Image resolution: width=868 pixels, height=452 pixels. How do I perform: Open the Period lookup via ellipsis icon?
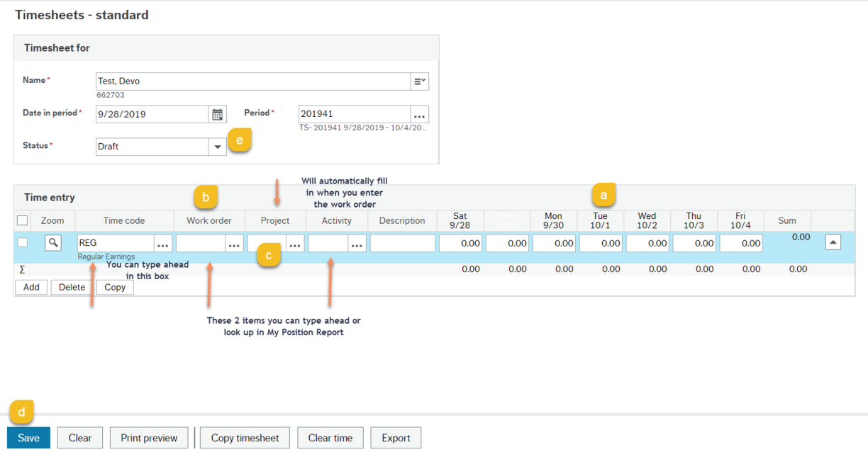pyautogui.click(x=419, y=114)
